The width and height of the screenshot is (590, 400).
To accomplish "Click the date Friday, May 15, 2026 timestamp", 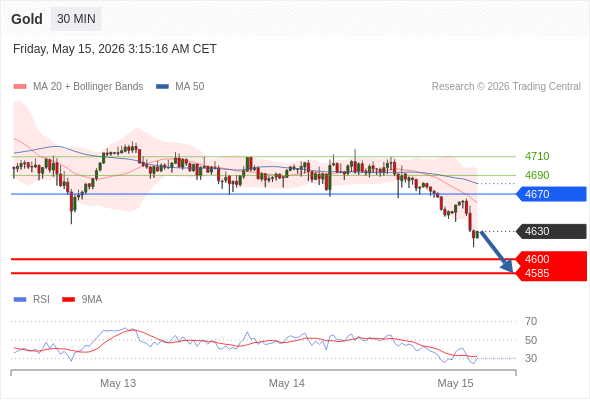I will pos(115,49).
